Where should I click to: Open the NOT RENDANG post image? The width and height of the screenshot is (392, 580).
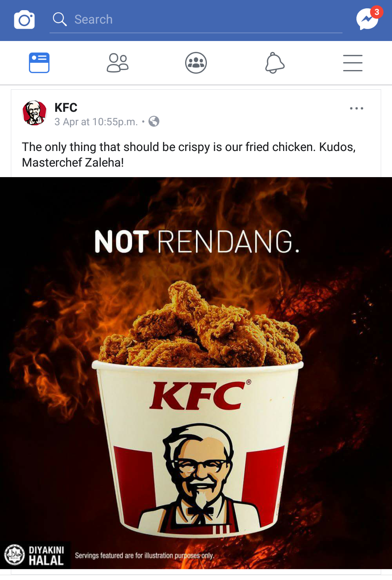pos(196,373)
